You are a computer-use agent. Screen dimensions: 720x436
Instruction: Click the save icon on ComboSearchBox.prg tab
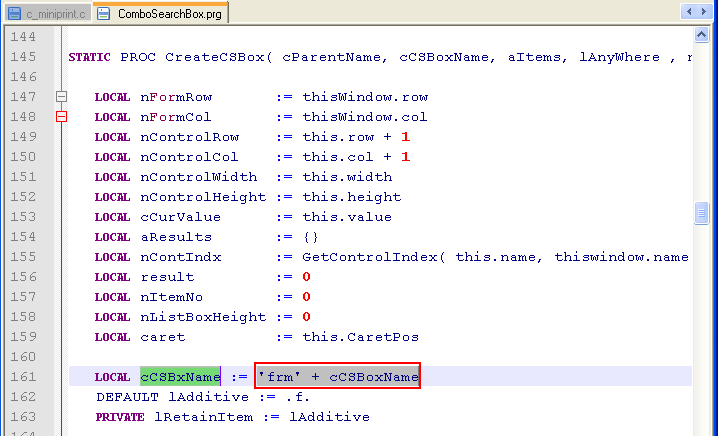(x=105, y=14)
